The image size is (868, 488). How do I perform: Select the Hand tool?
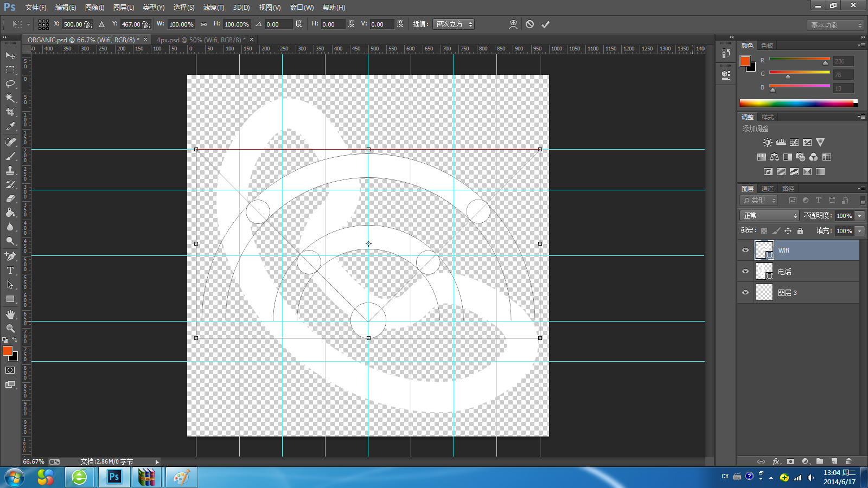point(10,314)
